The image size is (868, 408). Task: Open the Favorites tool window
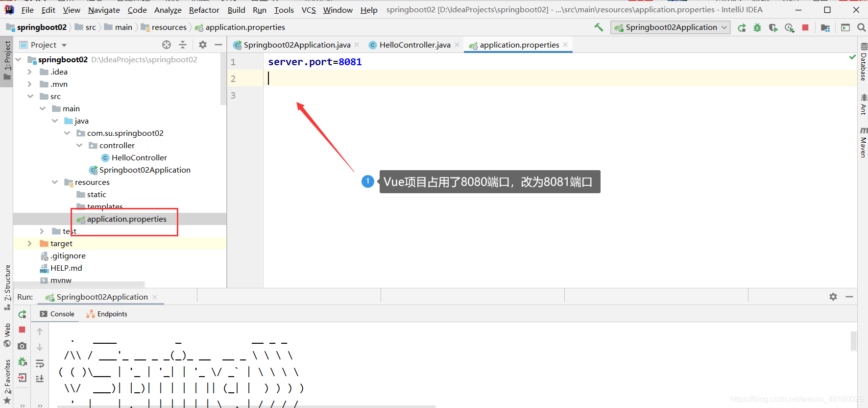7,381
